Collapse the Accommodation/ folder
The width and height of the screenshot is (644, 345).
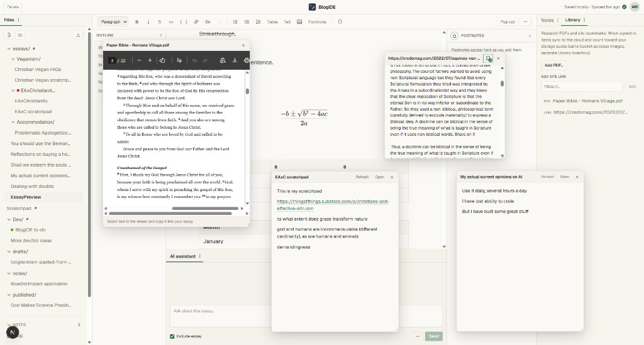click(13, 122)
